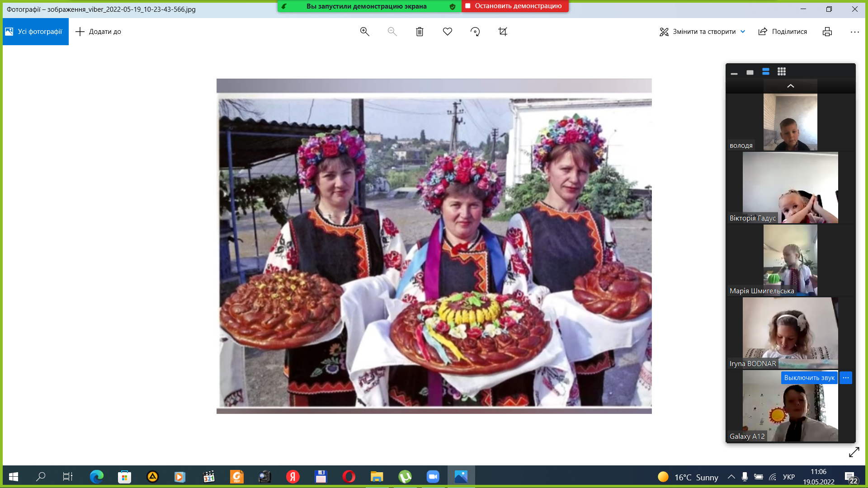The width and height of the screenshot is (868, 488).
Task: Click the Поділитися share button
Action: click(783, 32)
